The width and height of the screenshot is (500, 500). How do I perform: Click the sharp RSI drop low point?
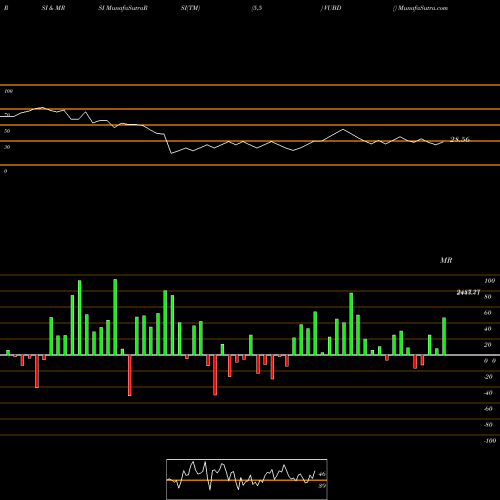click(171, 153)
